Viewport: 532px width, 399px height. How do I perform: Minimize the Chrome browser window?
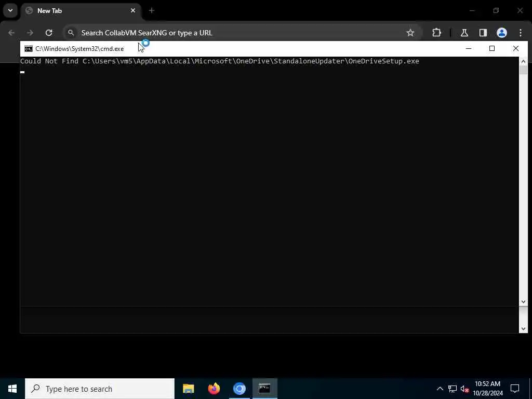(472, 10)
